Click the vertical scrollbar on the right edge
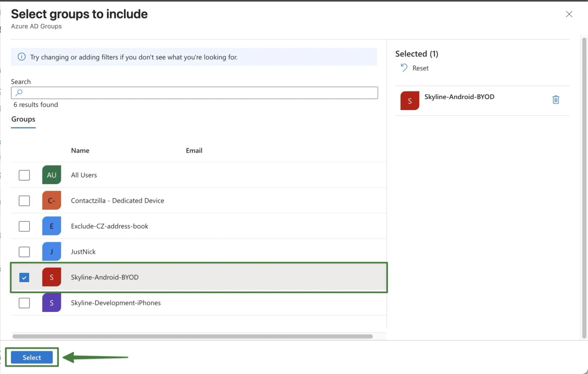The width and height of the screenshot is (588, 374). [584, 188]
